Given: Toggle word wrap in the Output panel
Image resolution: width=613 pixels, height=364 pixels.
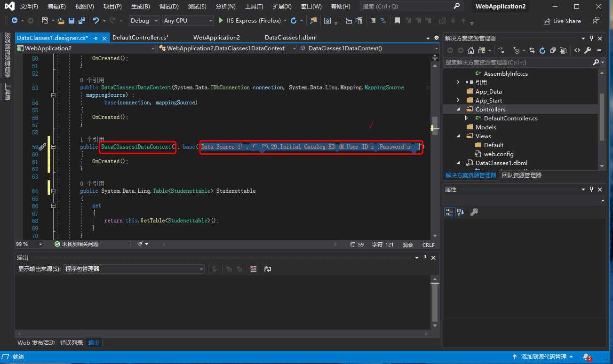Looking at the screenshot, I should coord(268,269).
